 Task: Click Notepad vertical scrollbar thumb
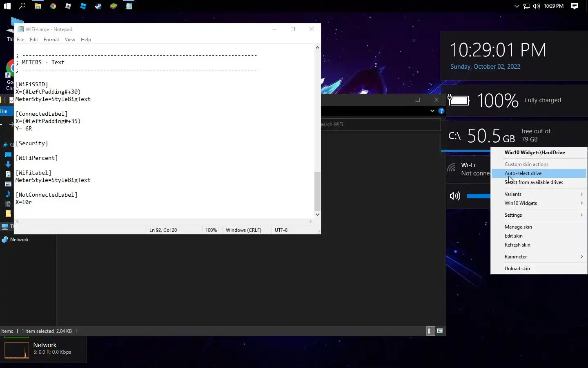317,191
